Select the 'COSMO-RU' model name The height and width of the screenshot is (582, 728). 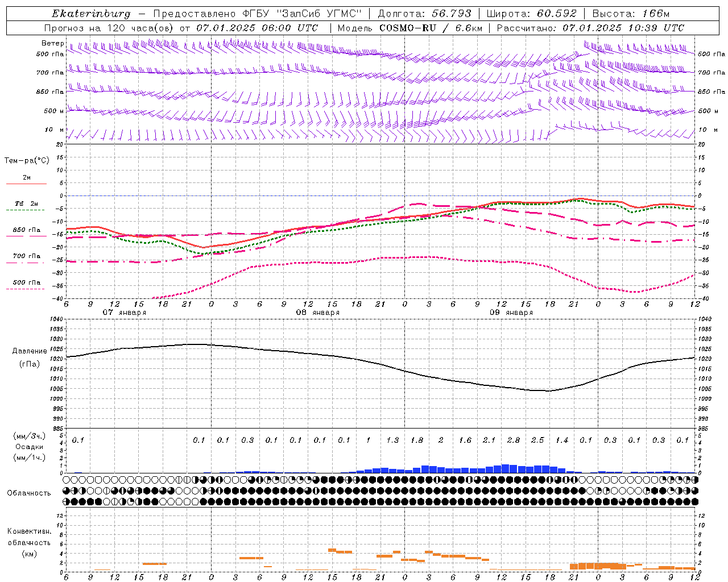tap(408, 28)
